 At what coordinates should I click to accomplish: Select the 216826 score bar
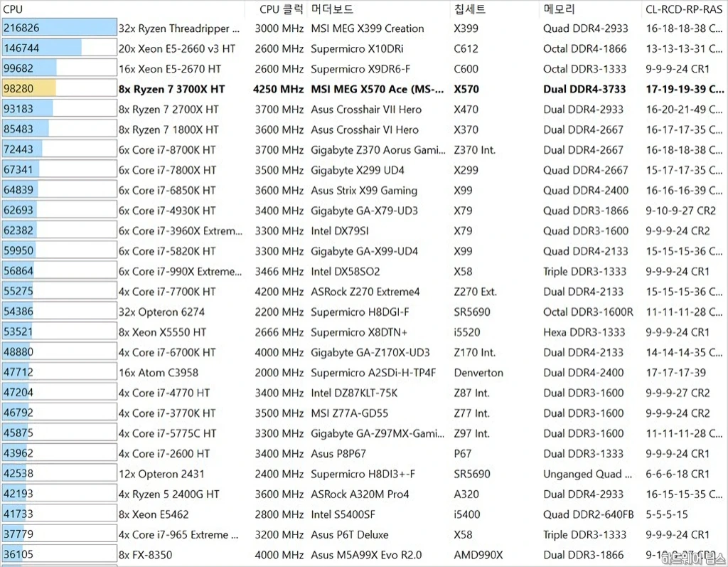click(x=60, y=28)
